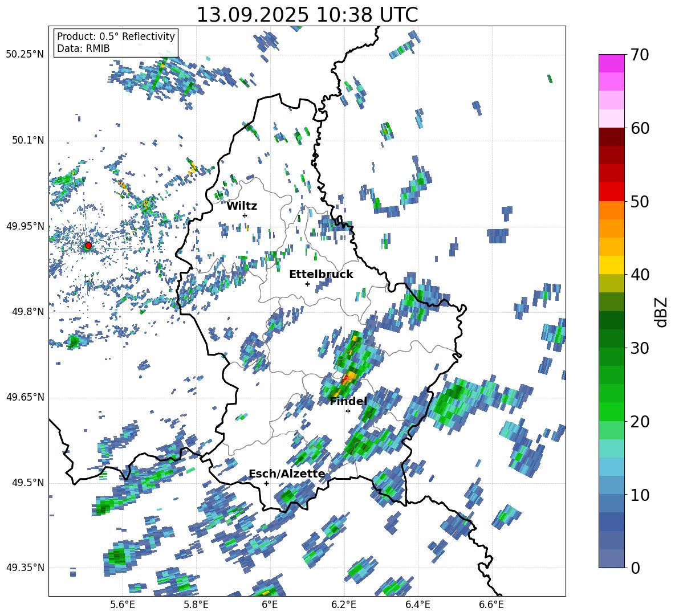Click the magenta top colorbar segment
675x616 pixels.
[x=611, y=63]
